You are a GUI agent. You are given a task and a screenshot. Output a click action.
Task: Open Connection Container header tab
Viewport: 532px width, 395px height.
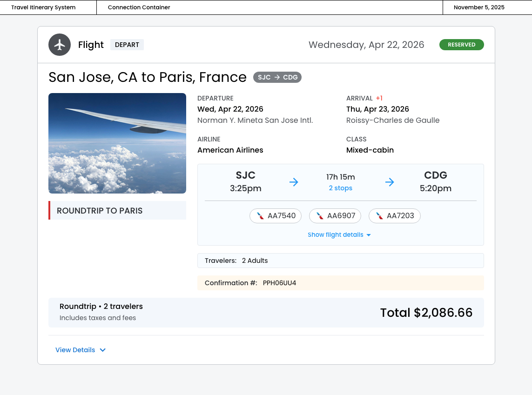[x=139, y=7]
